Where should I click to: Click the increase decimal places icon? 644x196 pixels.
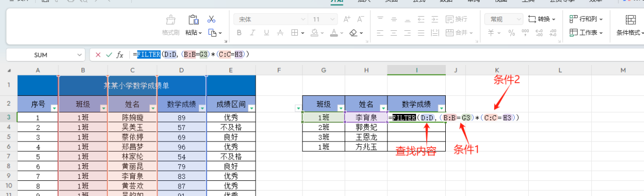[x=539, y=33]
